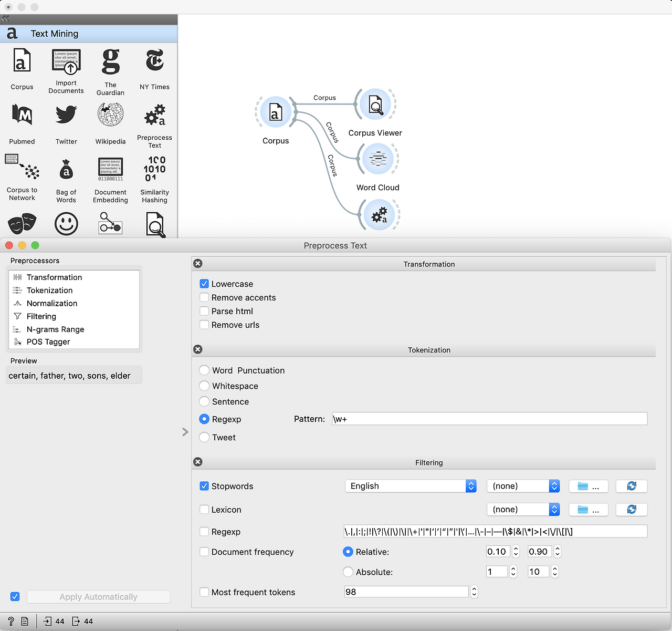Image resolution: width=672 pixels, height=631 pixels.
Task: Add the Similarity Hashing widget
Action: (154, 180)
